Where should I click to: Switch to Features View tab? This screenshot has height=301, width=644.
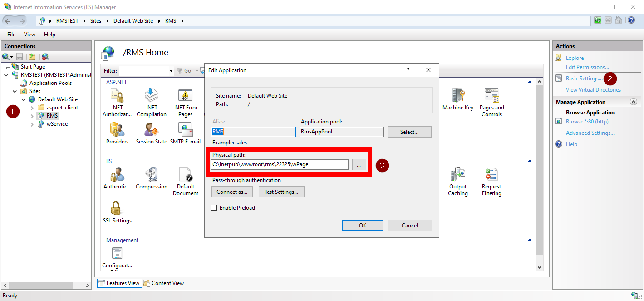click(119, 283)
